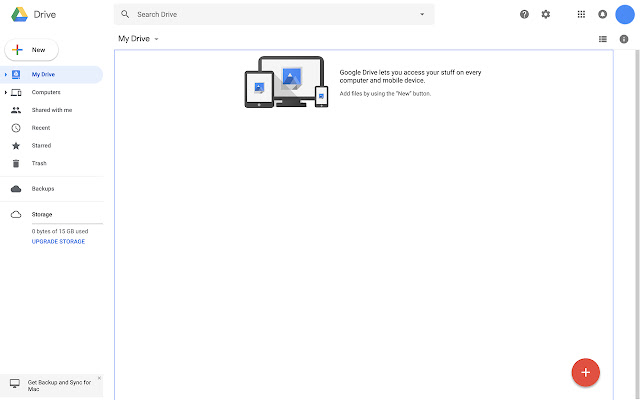Screen dimensions: 640x400
Task: Click the Storage cloud outline icon
Action: coord(16,215)
